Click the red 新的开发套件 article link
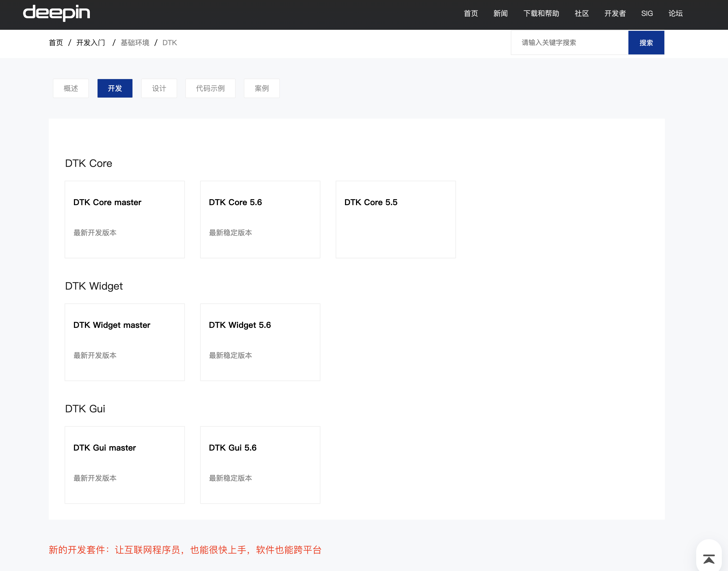Viewport: 728px width, 571px height. pos(185,550)
